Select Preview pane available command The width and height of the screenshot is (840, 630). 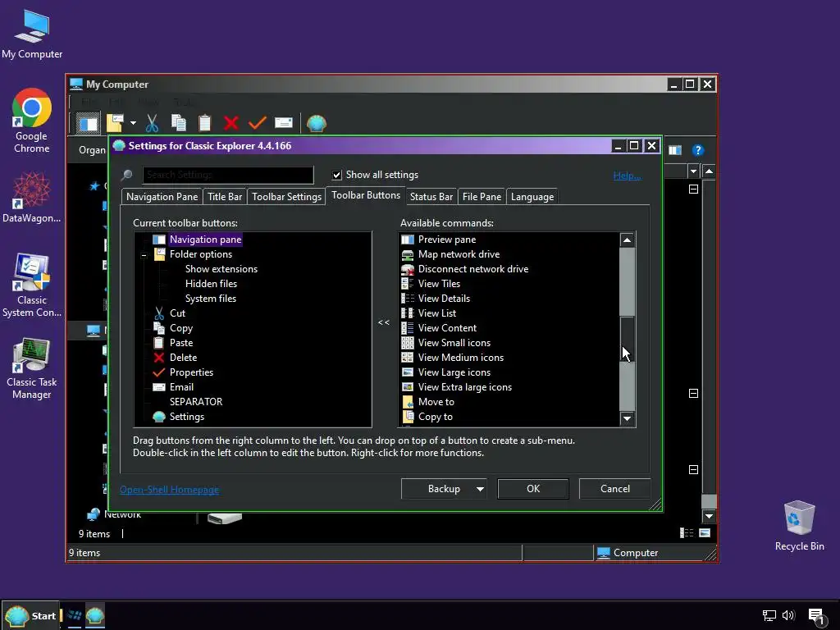pyautogui.click(x=447, y=240)
